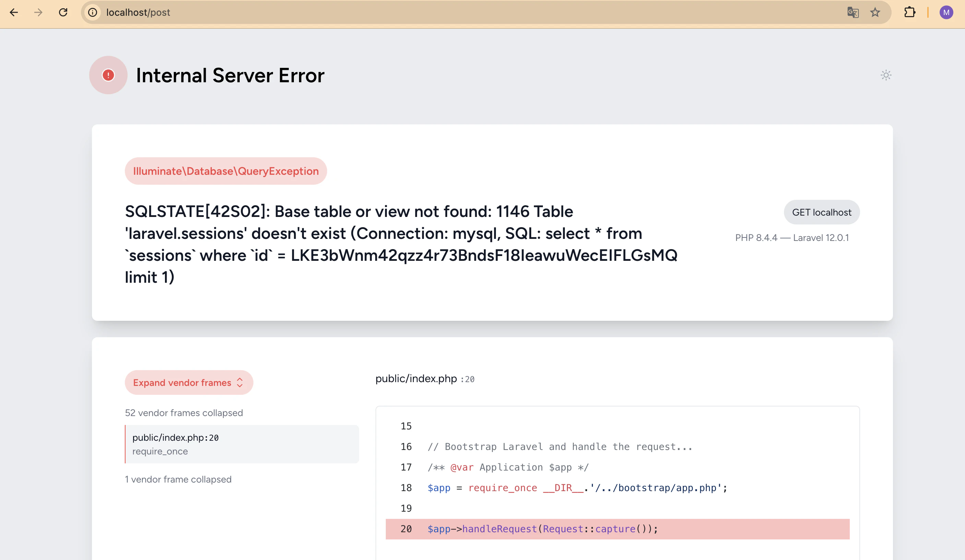Click the Internal Server Error heading

(230, 75)
